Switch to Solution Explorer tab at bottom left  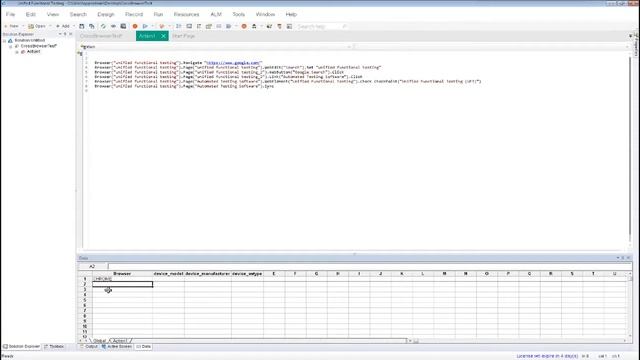pyautogui.click(x=22, y=347)
